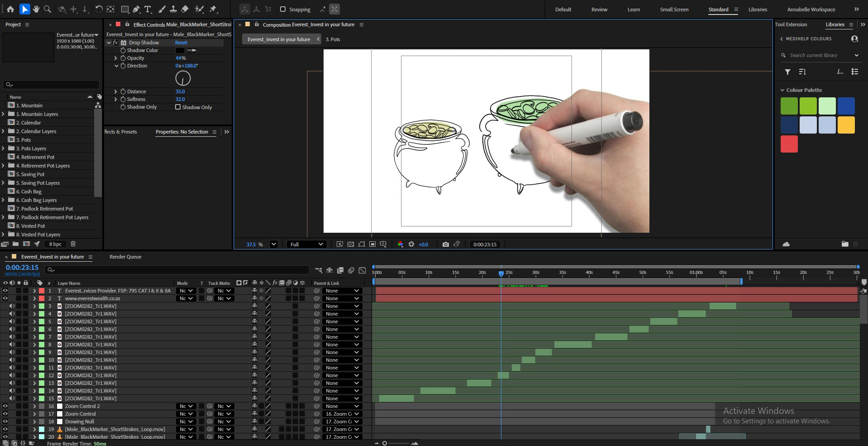Click the Home icon in toolbar

pyautogui.click(x=10, y=9)
